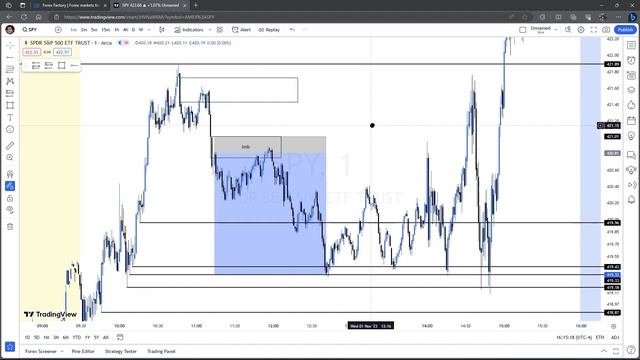Switch to the 3m timeframe
Image resolution: width=640 pixels, height=360 pixels.
click(x=84, y=30)
